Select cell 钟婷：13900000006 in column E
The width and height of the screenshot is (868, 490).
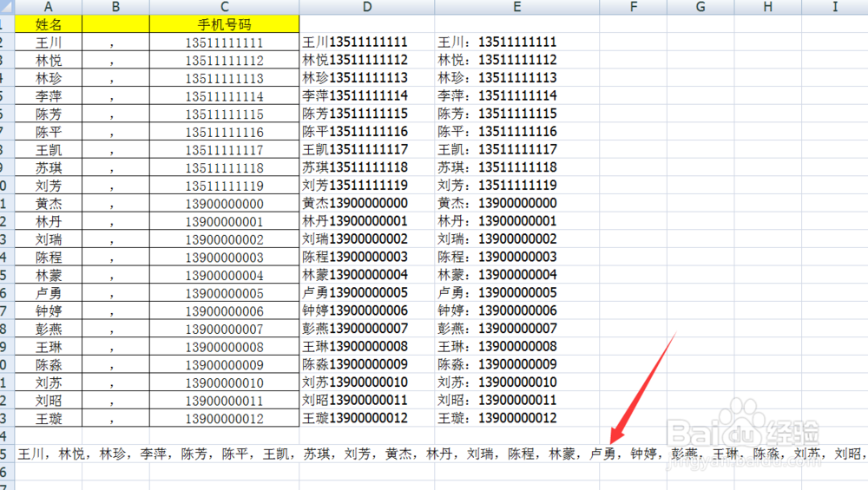[x=517, y=310]
